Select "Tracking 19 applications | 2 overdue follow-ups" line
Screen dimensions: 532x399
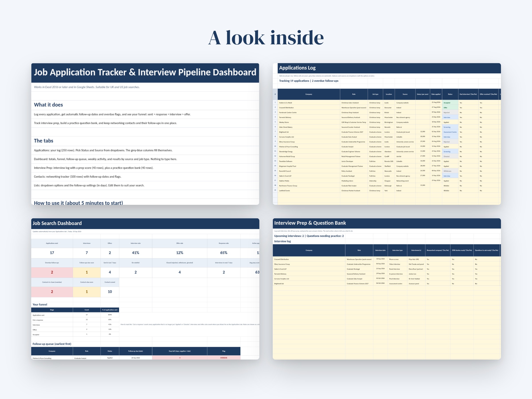click(309, 81)
